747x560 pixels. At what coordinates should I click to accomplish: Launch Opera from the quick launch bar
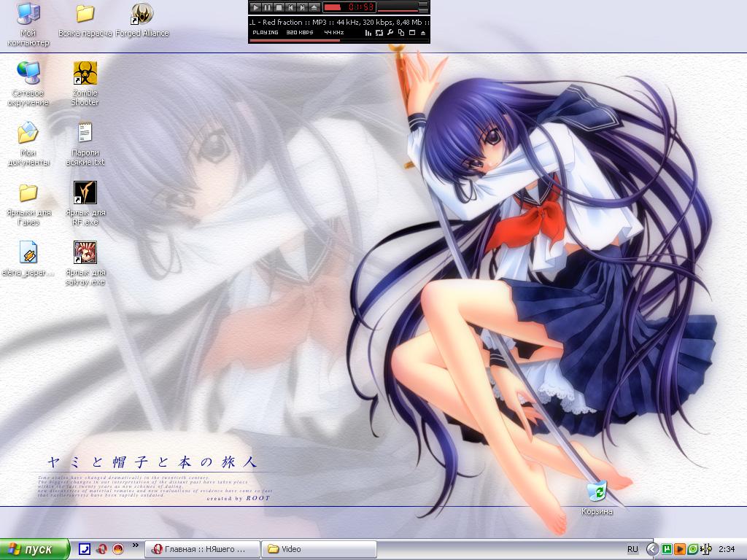[x=101, y=549]
